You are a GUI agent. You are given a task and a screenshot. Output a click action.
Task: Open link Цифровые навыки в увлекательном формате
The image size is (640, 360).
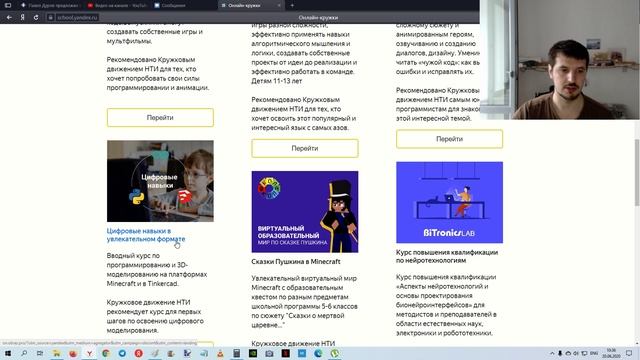coord(146,235)
